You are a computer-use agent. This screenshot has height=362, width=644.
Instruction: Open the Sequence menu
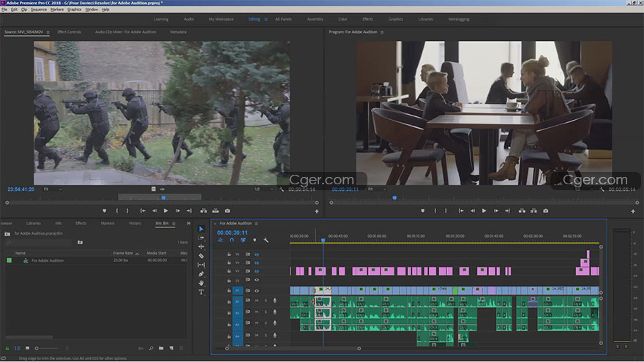coord(39,10)
